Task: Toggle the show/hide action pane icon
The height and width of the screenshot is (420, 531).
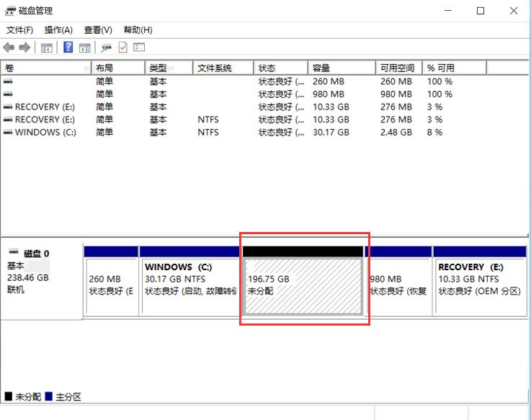Action: tap(85, 48)
